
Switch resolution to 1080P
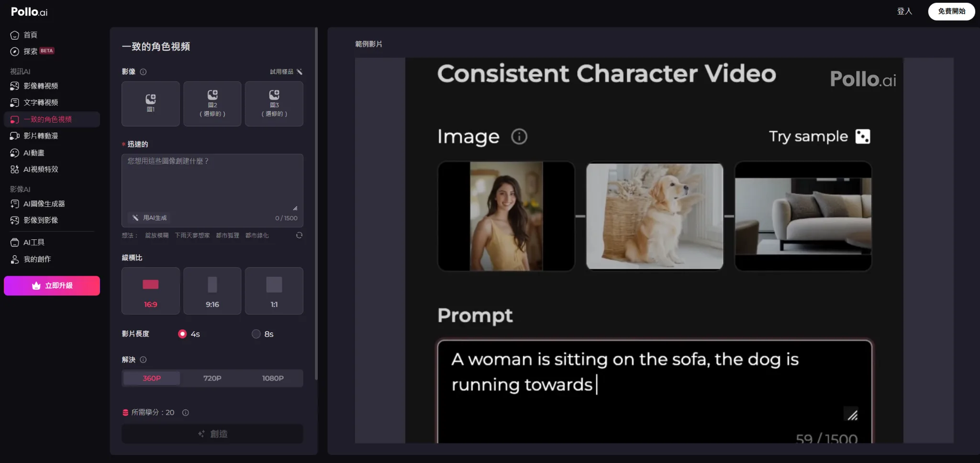click(x=273, y=378)
